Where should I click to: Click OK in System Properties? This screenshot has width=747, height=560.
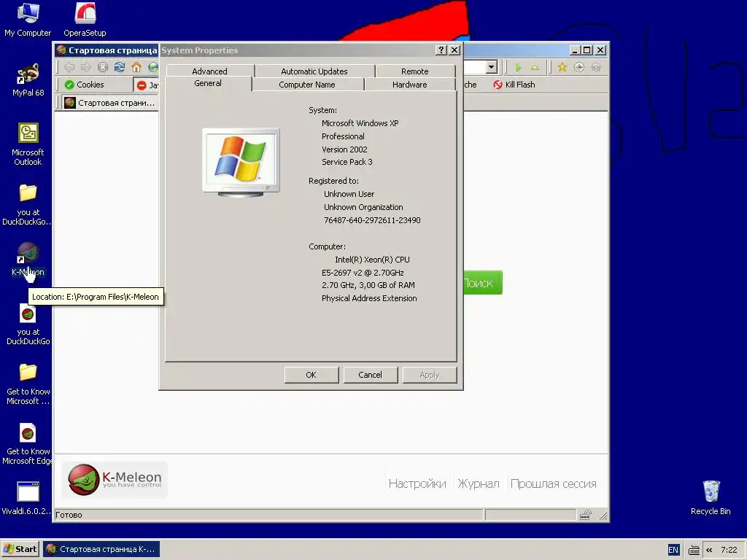(311, 375)
